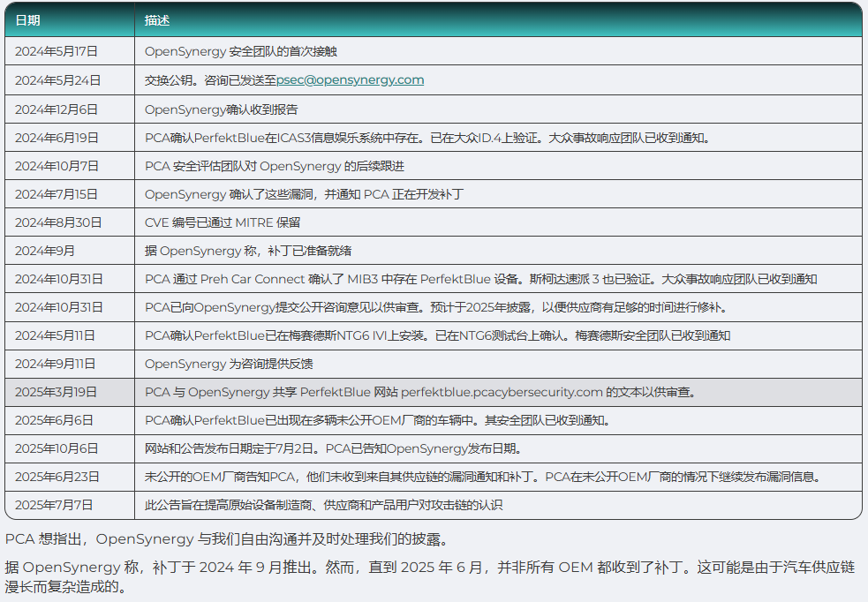
Task: Click description mentioning Preh Car Connect and MIB3
Action: (x=481, y=279)
